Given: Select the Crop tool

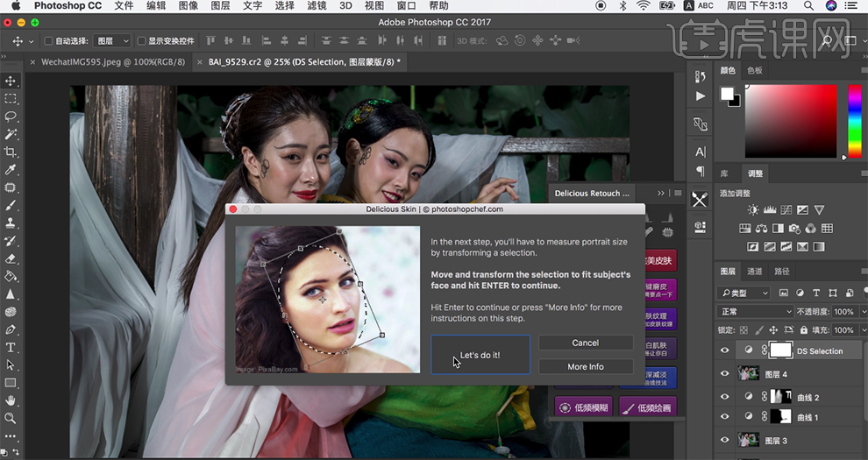Looking at the screenshot, I should coord(11,152).
